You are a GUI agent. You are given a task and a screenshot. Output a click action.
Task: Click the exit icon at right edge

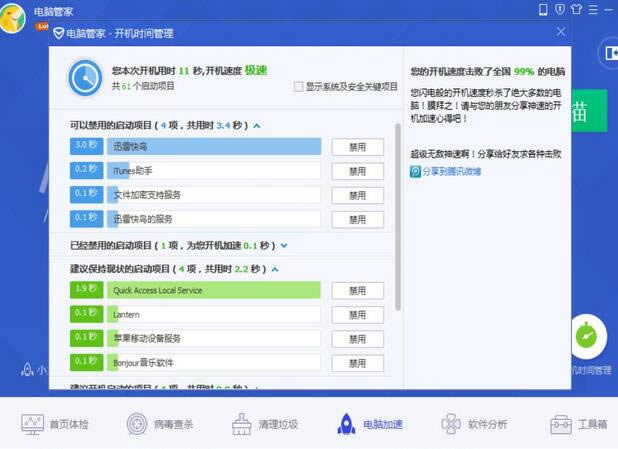pyautogui.click(x=611, y=53)
